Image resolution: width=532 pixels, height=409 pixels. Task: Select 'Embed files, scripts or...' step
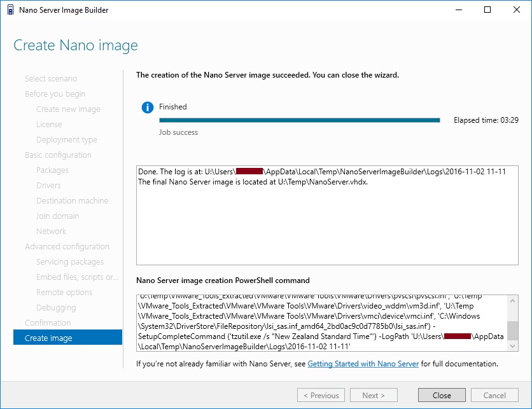[78, 277]
